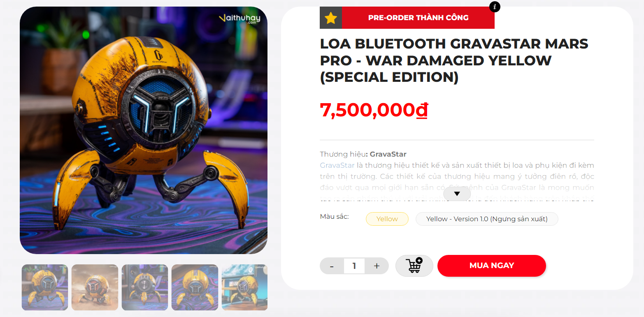
Task: Select the Yellow color option
Action: [387, 219]
